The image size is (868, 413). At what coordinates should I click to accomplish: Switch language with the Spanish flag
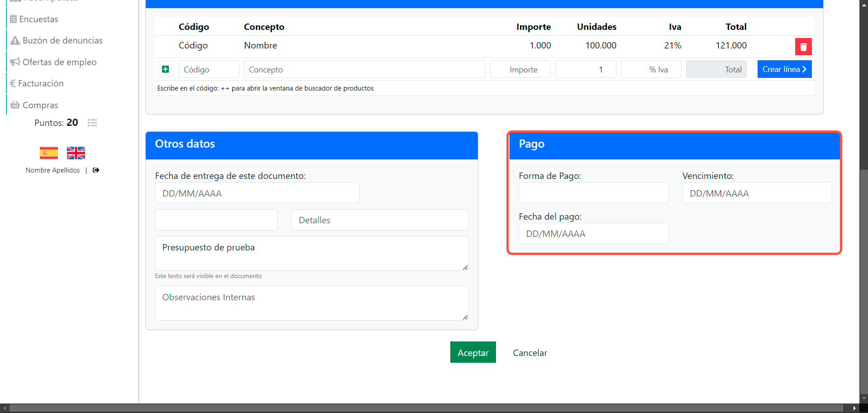49,153
